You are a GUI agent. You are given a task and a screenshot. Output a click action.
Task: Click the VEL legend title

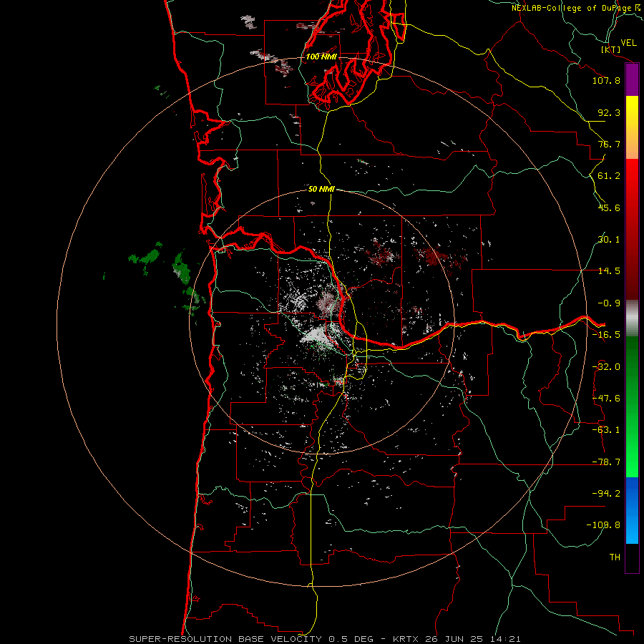pos(628,43)
